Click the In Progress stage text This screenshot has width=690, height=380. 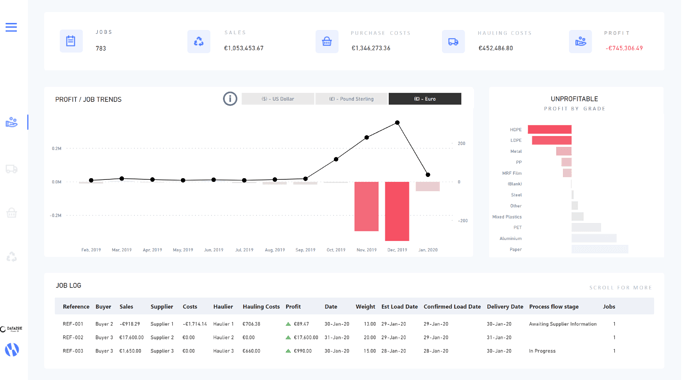(x=542, y=351)
